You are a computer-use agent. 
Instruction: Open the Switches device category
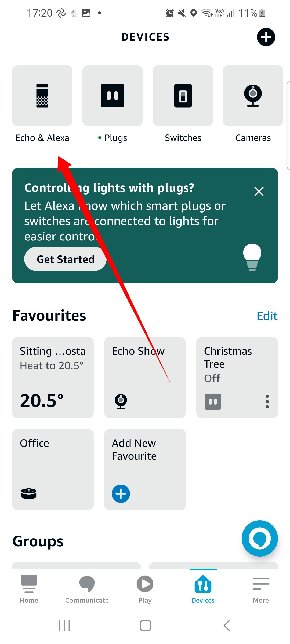183,96
